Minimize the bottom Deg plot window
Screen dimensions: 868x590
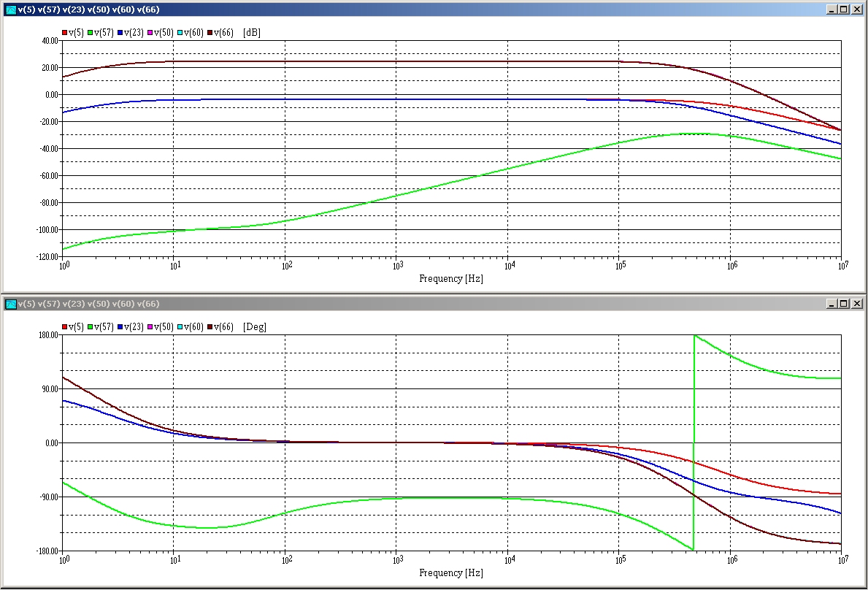click(831, 303)
